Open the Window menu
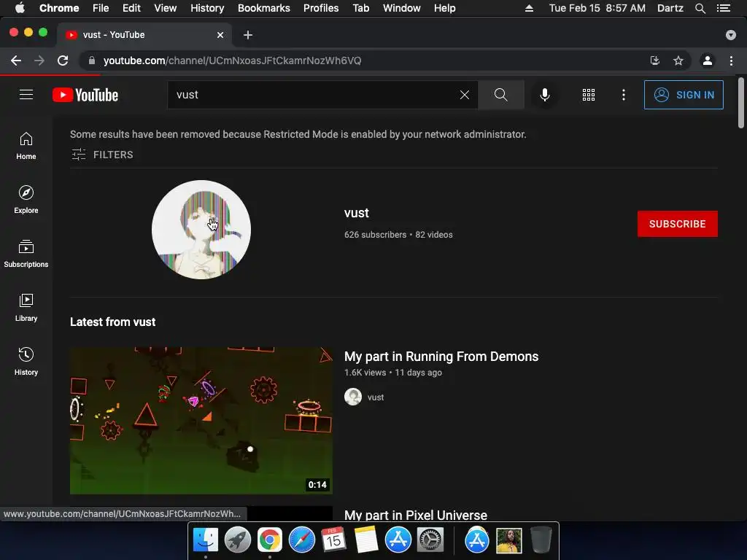 (x=402, y=8)
